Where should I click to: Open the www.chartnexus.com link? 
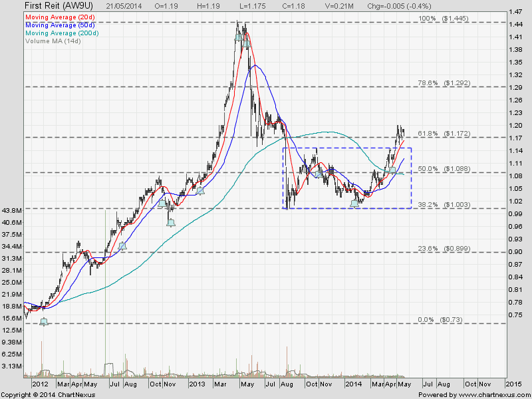pyautogui.click(x=494, y=395)
